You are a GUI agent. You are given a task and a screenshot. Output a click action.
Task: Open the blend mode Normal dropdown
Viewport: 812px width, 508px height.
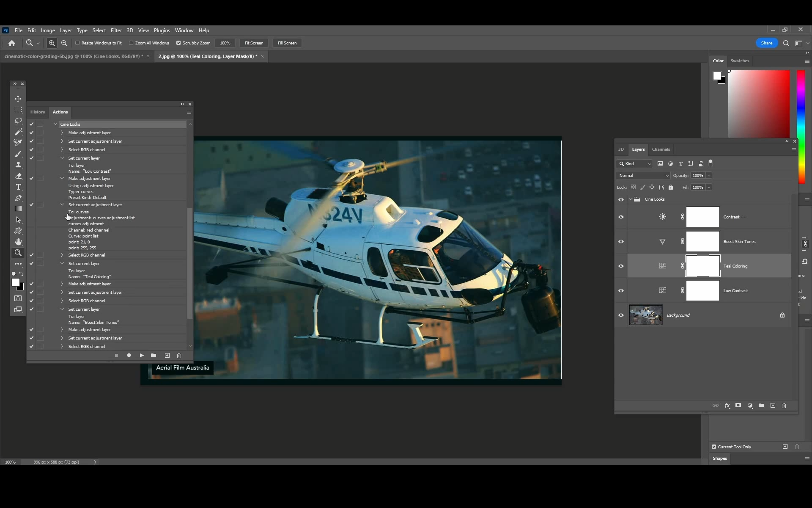(x=643, y=176)
